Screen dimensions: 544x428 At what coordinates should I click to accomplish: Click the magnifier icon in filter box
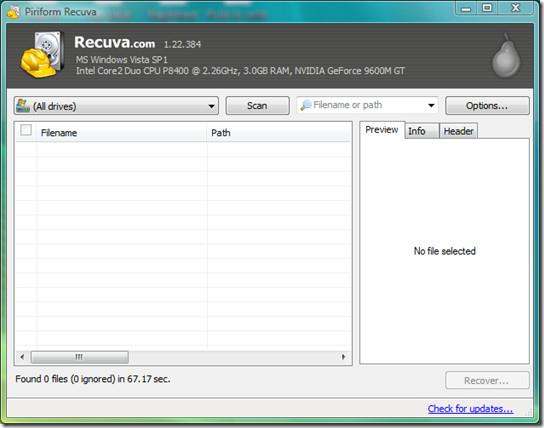coord(306,105)
